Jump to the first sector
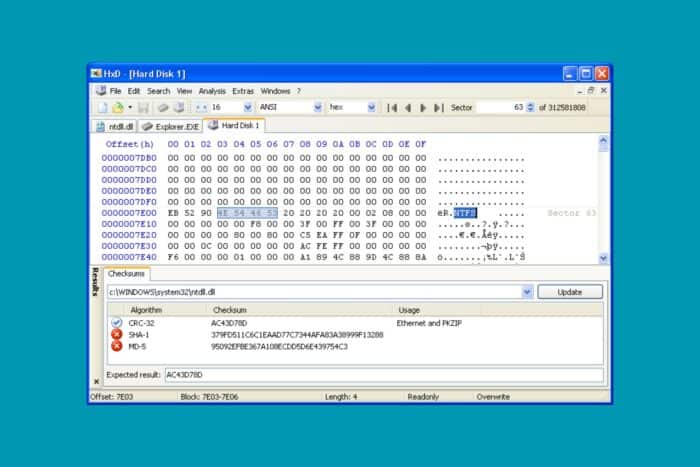The width and height of the screenshot is (700, 467). 392,107
